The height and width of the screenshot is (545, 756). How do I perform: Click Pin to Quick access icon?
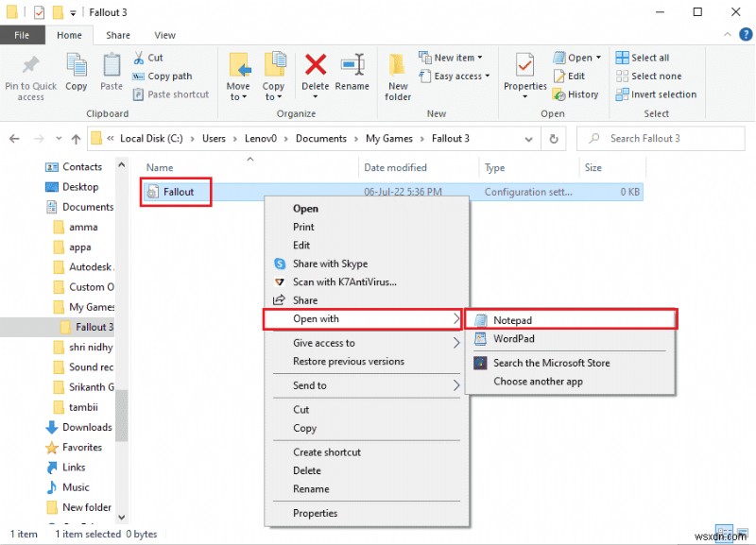(31, 64)
